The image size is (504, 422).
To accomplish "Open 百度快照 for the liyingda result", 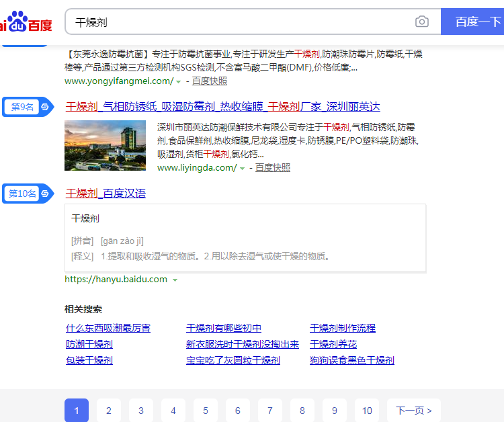I will click(x=272, y=168).
